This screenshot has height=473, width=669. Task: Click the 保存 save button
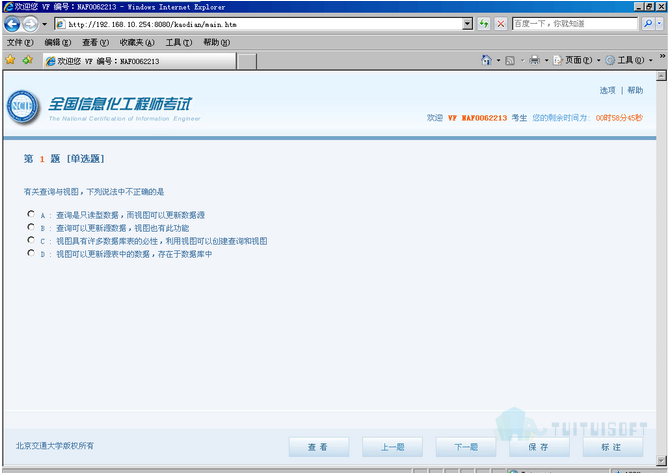539,447
